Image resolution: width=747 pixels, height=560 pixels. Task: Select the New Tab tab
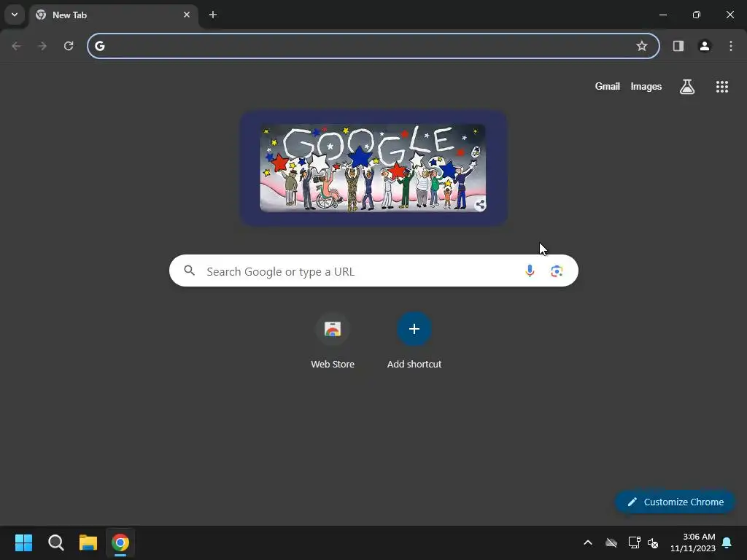click(113, 15)
